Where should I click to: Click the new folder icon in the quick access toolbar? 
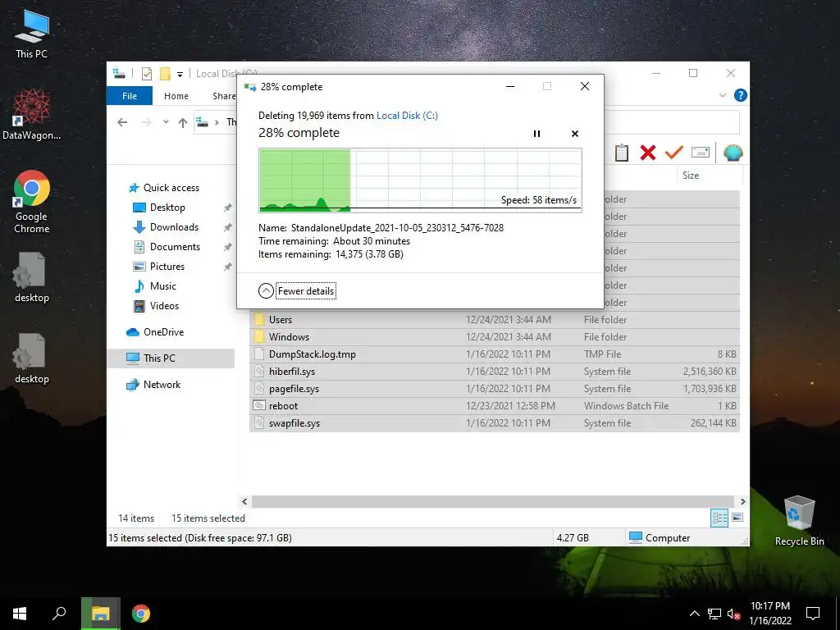165,74
